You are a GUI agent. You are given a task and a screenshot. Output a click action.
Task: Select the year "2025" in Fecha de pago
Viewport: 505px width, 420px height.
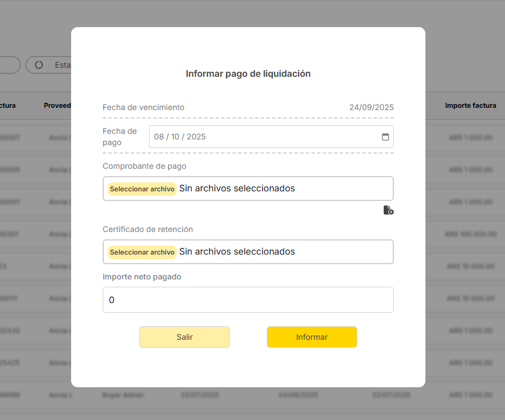196,137
